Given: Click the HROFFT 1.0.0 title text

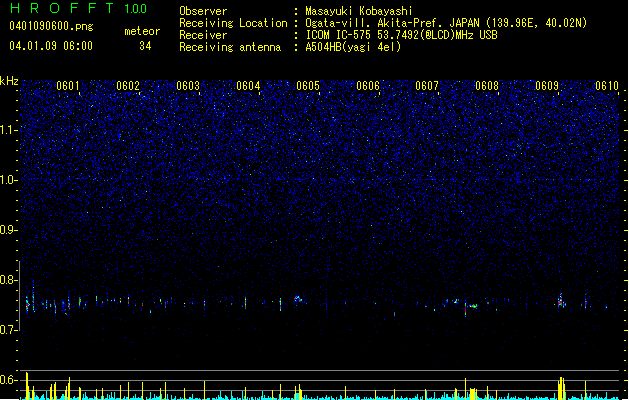Looking at the screenshot, I should click(78, 8).
